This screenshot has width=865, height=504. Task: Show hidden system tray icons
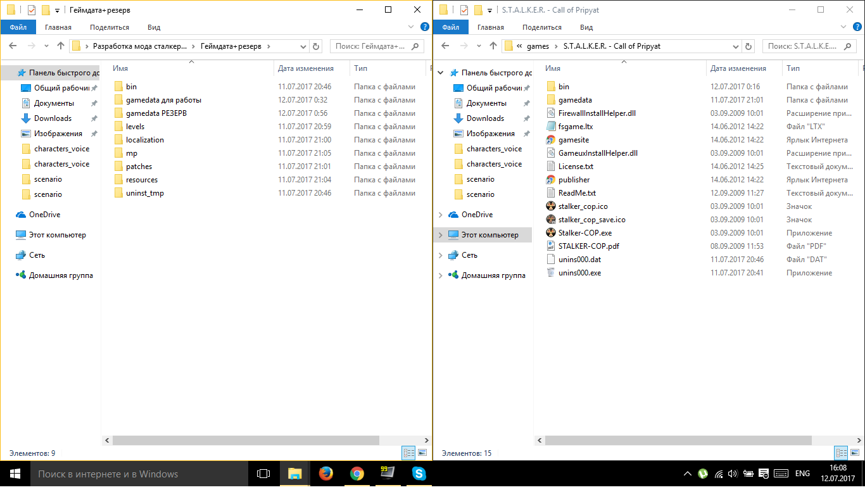click(688, 474)
